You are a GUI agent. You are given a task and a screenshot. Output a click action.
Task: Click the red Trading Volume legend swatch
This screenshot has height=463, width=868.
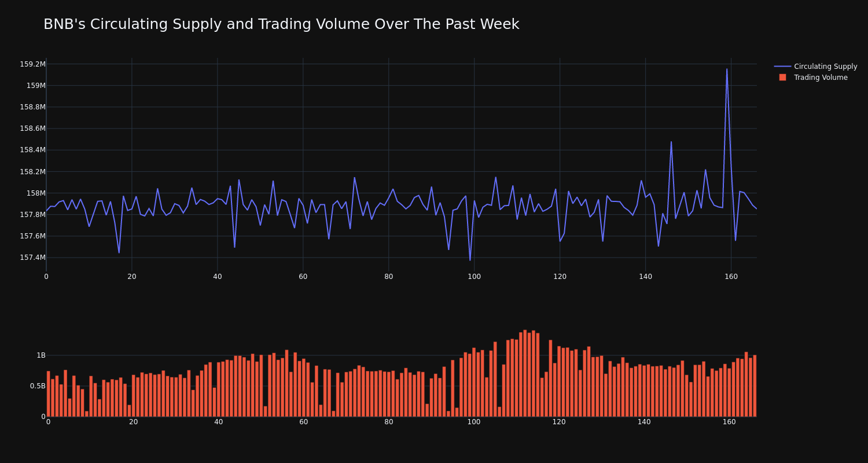[x=782, y=78]
